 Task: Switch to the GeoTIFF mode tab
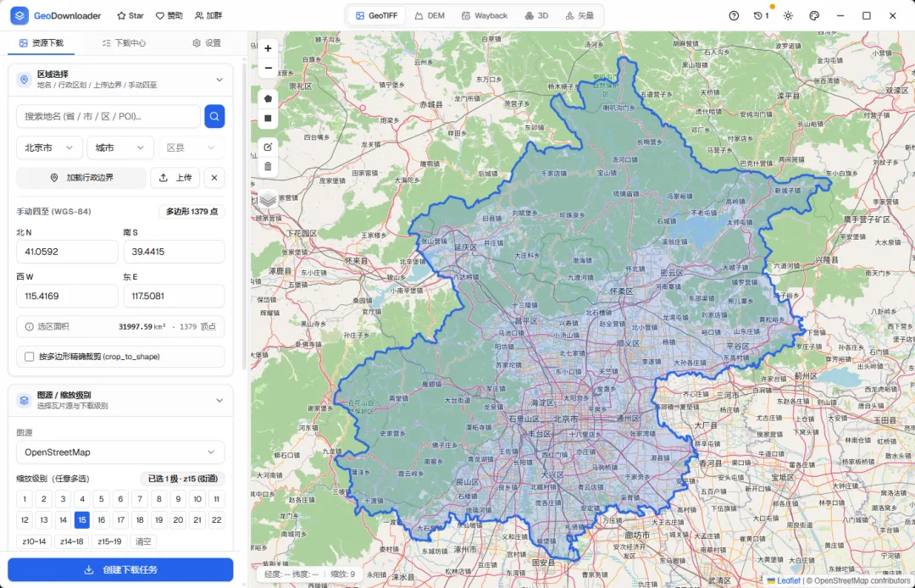point(377,16)
